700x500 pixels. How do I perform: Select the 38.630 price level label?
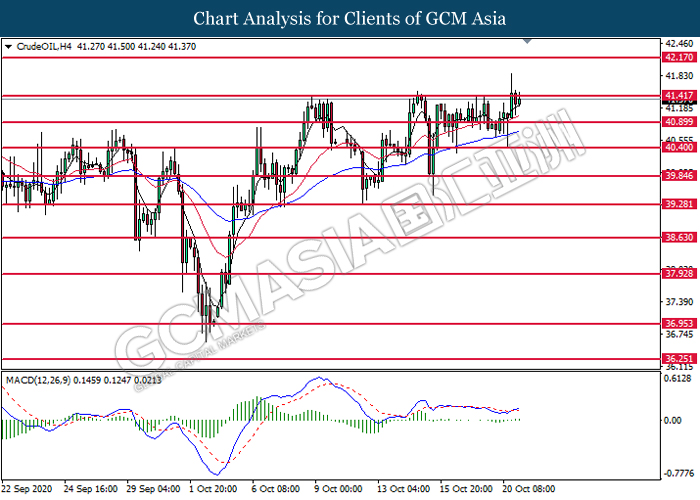(x=679, y=237)
